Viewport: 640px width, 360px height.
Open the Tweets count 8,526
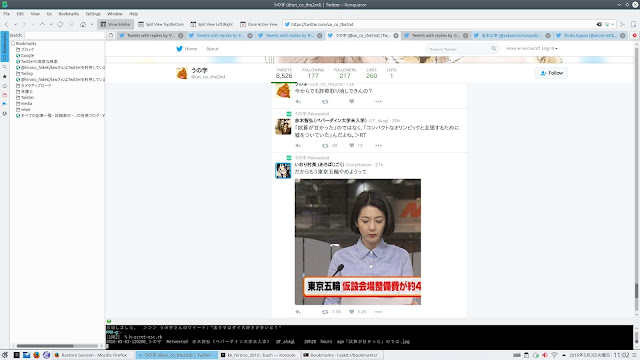pyautogui.click(x=284, y=73)
